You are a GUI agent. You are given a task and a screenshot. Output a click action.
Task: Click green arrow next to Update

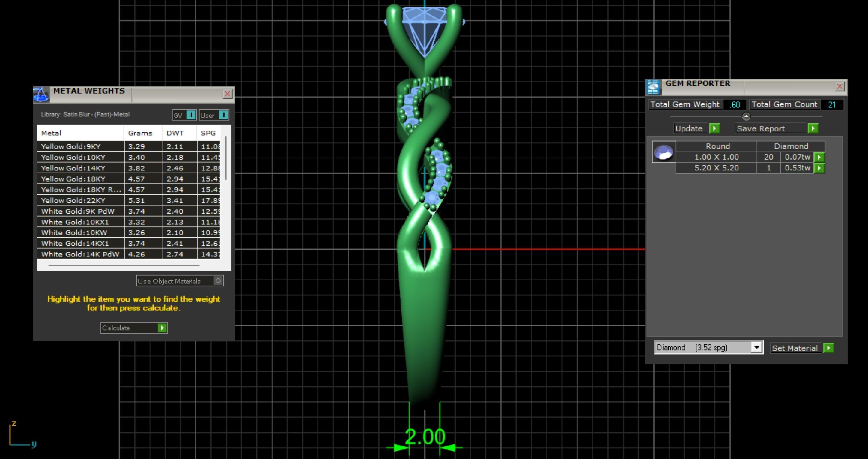click(x=714, y=128)
